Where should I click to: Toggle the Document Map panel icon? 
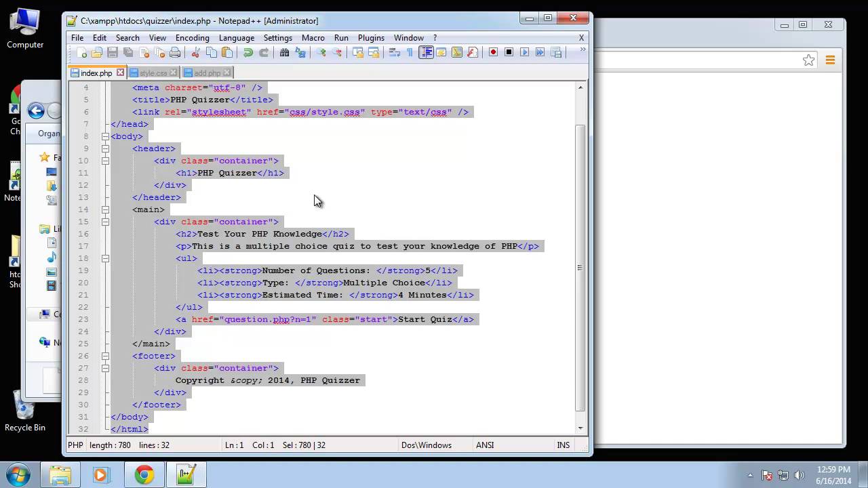tap(457, 52)
